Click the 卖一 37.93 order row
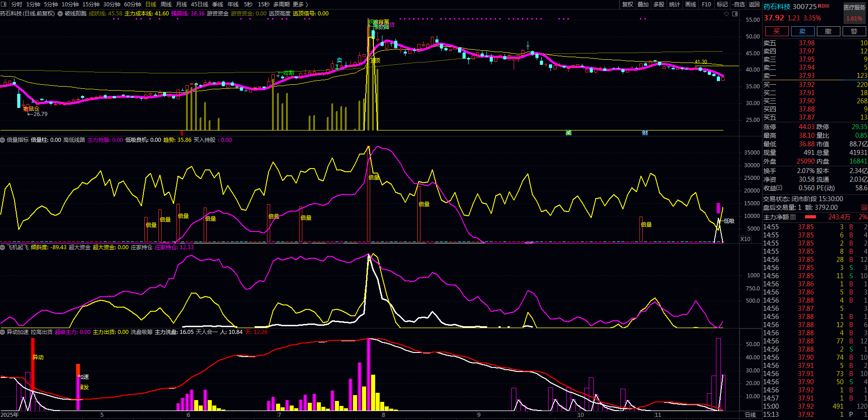The height and width of the screenshot is (420, 868). [815, 76]
